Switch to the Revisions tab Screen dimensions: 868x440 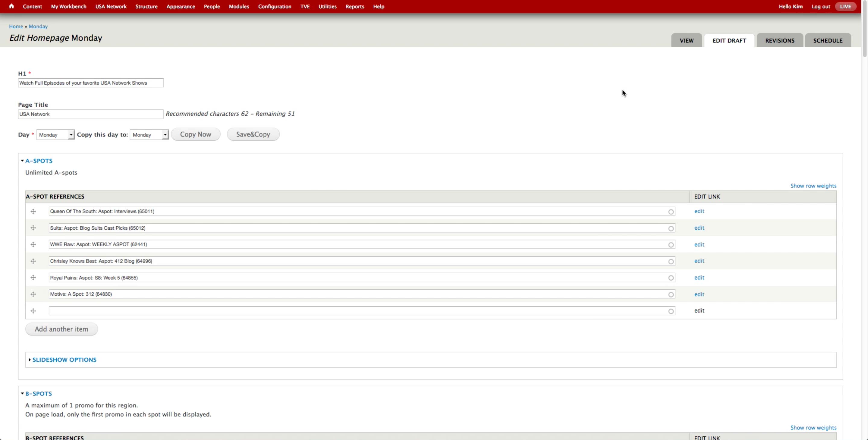pyautogui.click(x=779, y=41)
